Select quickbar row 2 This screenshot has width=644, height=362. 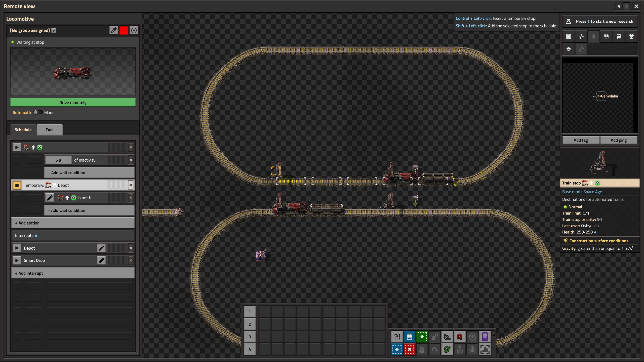tap(250, 324)
